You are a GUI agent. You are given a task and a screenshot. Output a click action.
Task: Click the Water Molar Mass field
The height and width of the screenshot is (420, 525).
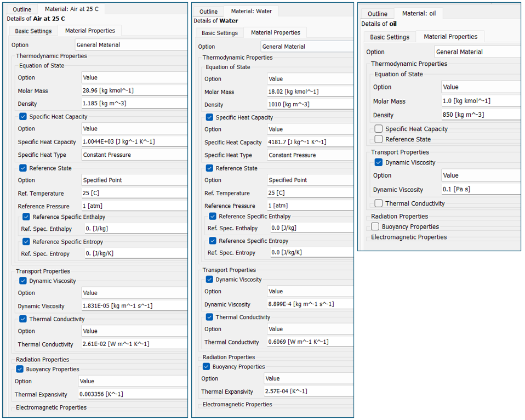(x=309, y=92)
